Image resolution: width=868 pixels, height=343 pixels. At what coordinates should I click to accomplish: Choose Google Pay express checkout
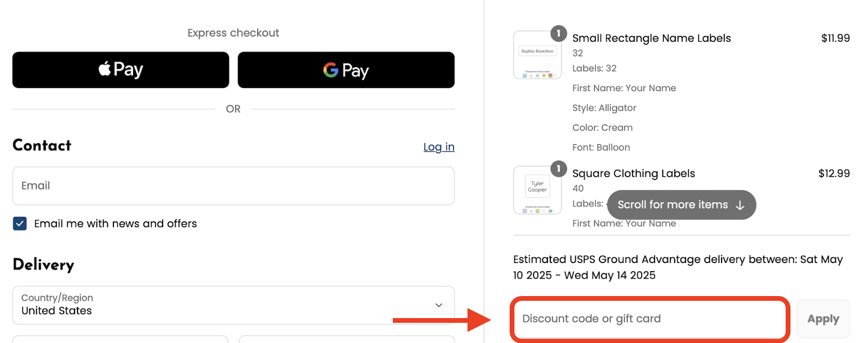pos(346,70)
